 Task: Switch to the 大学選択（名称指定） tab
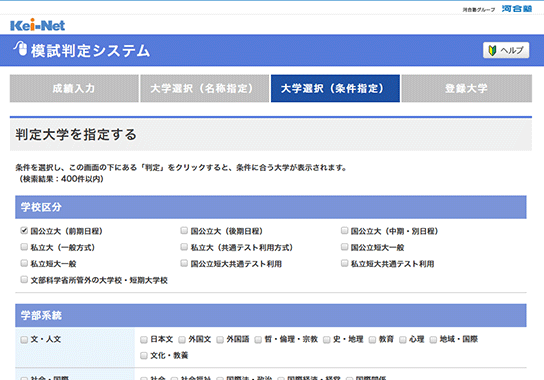click(x=204, y=88)
